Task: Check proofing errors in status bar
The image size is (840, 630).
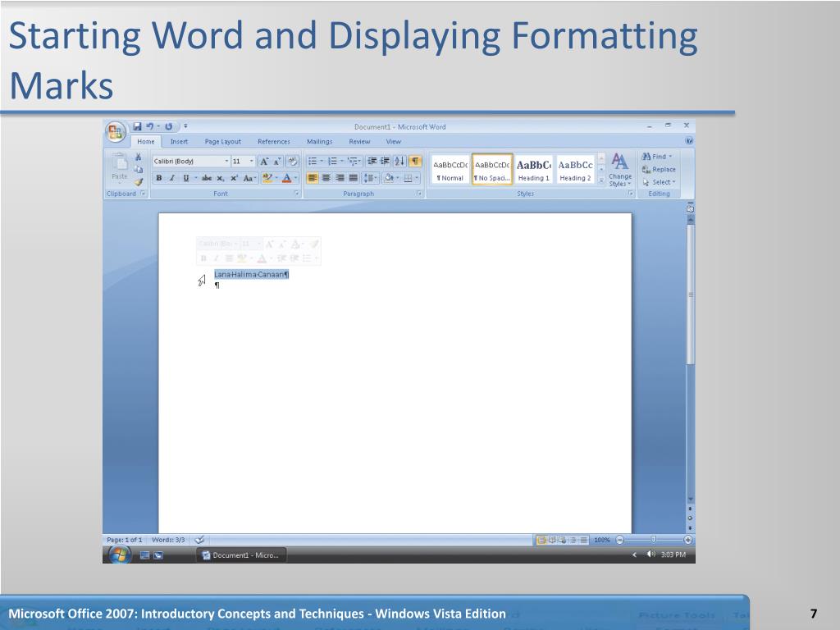Action: coord(199,540)
